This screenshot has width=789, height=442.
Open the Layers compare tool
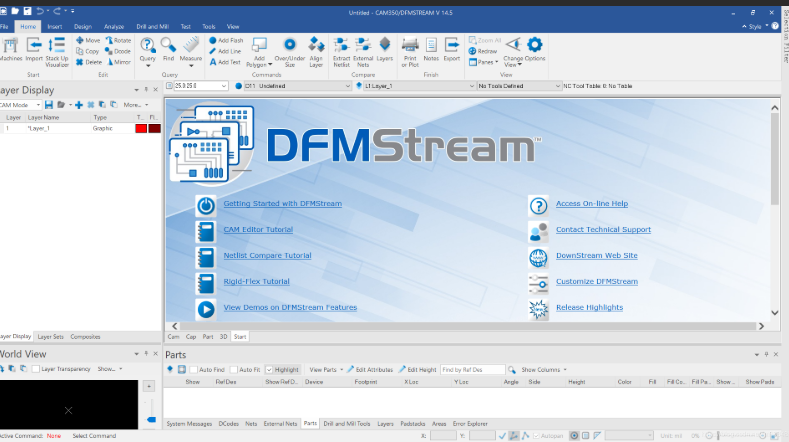click(384, 49)
